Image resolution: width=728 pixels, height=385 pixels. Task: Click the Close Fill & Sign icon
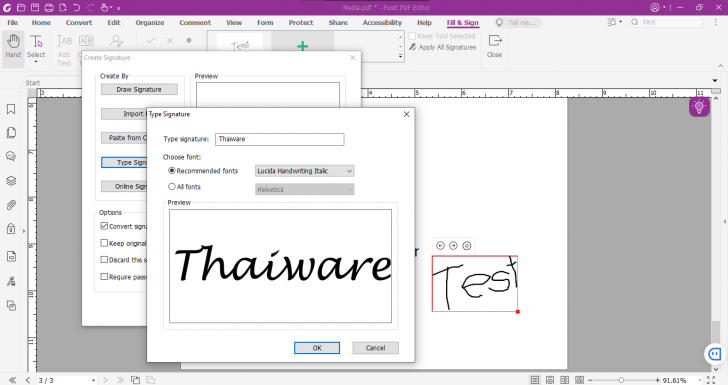pyautogui.click(x=494, y=46)
